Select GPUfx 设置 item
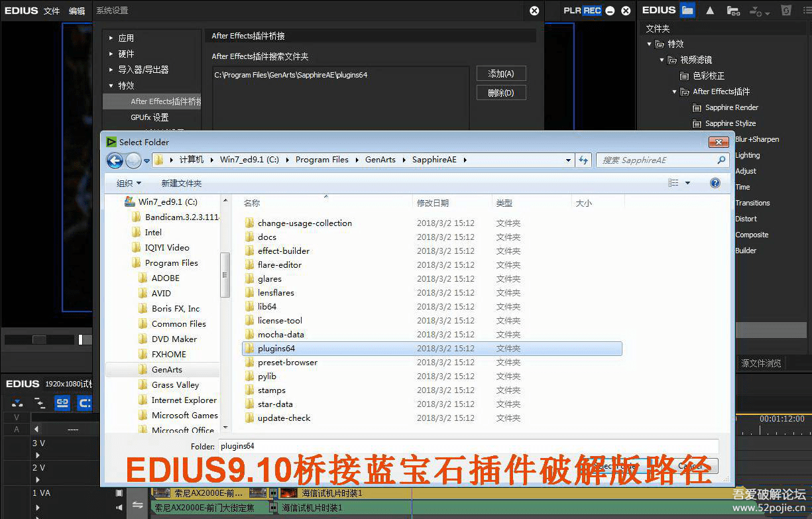 [149, 117]
